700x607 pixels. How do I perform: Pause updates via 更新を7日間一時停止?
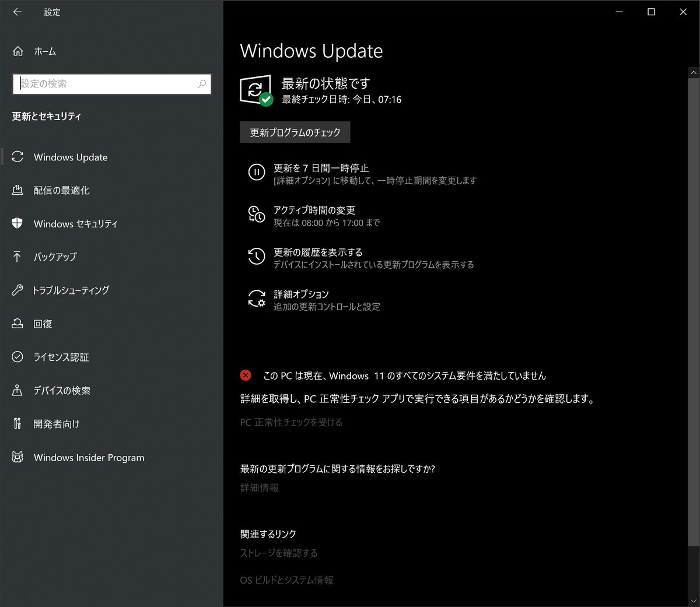tap(321, 168)
